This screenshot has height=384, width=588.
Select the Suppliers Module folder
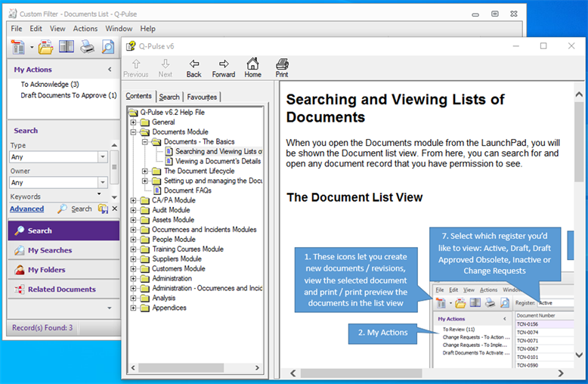(x=177, y=259)
